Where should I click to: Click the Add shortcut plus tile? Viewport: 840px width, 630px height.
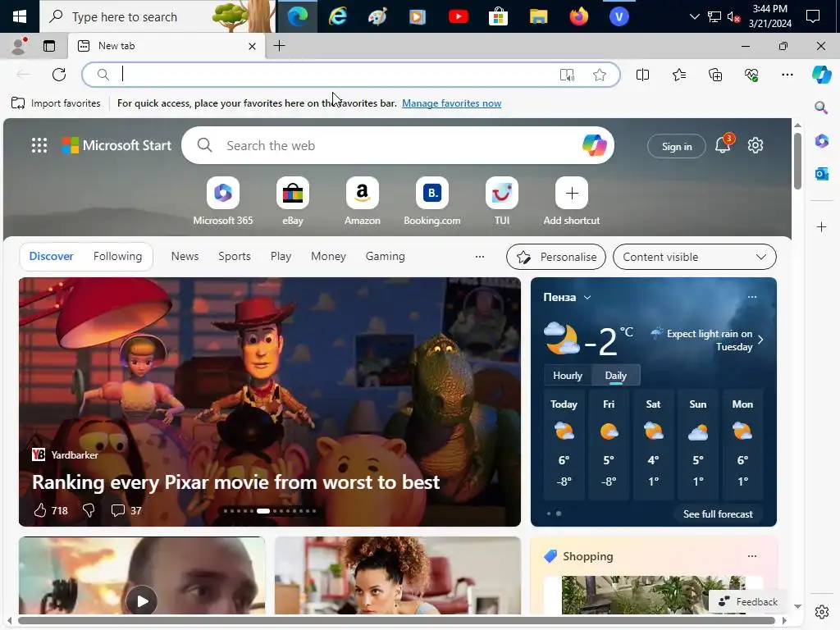(x=571, y=193)
